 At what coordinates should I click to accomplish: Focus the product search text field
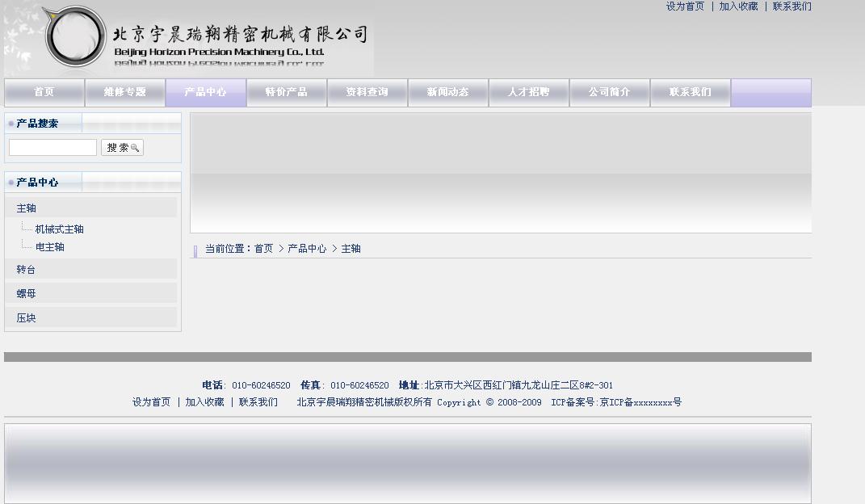[x=52, y=148]
